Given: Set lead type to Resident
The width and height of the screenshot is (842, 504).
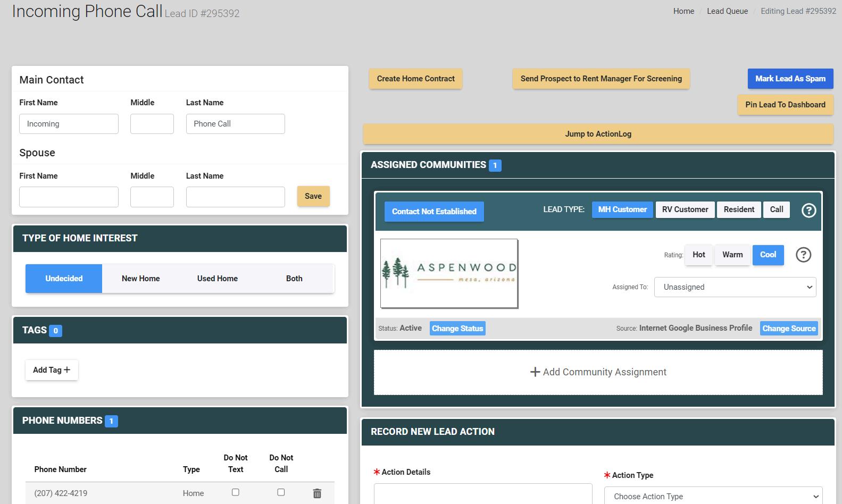Looking at the screenshot, I should coord(739,209).
